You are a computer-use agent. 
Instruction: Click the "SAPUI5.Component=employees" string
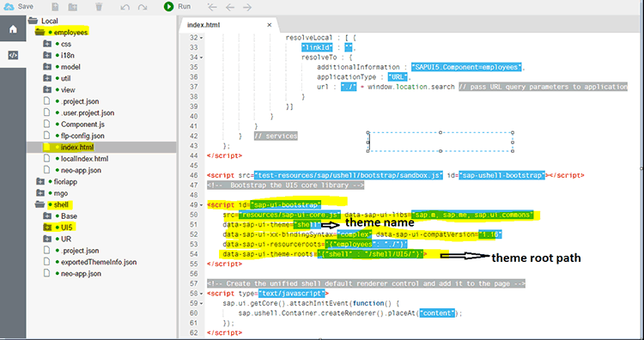[x=466, y=67]
